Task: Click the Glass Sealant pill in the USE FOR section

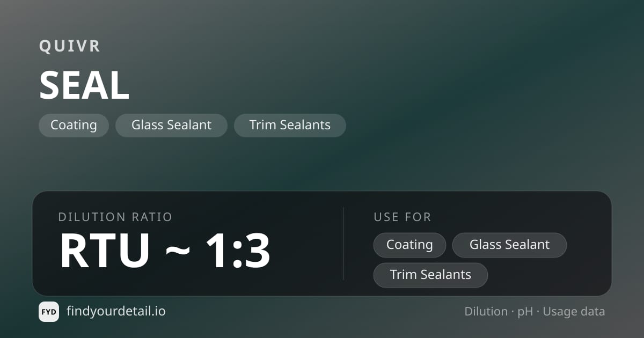Action: [x=509, y=245]
